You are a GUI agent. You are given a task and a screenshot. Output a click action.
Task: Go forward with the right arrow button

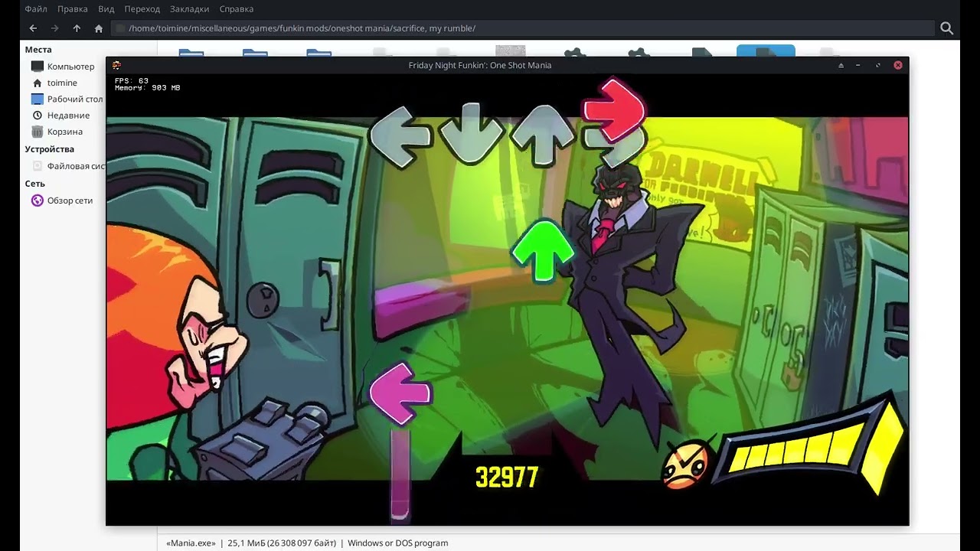point(54,28)
